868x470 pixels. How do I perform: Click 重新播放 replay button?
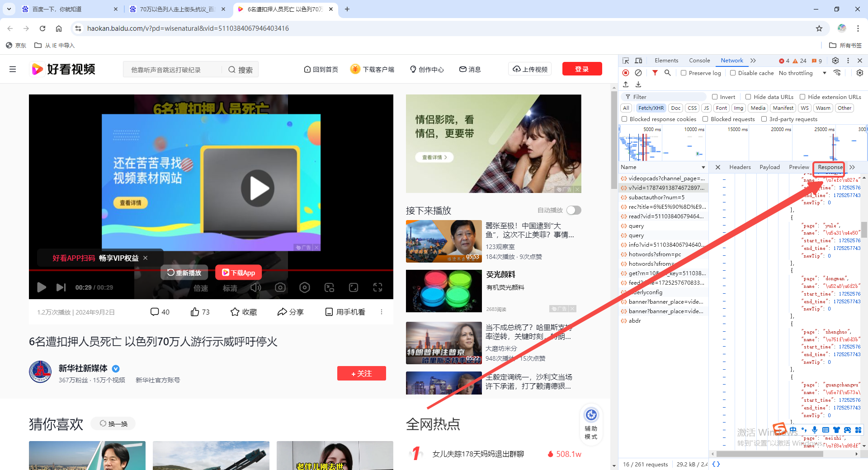click(184, 273)
